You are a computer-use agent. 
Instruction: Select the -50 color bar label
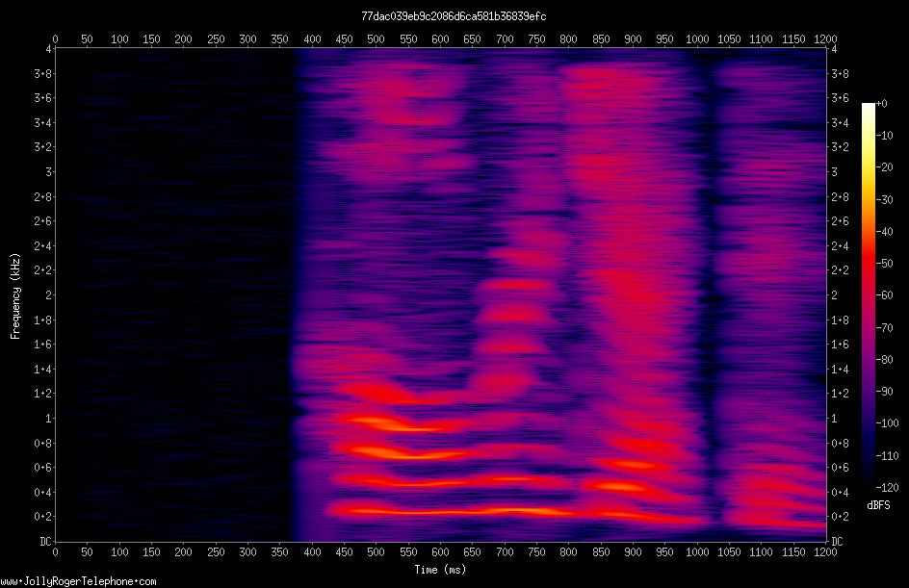point(884,264)
